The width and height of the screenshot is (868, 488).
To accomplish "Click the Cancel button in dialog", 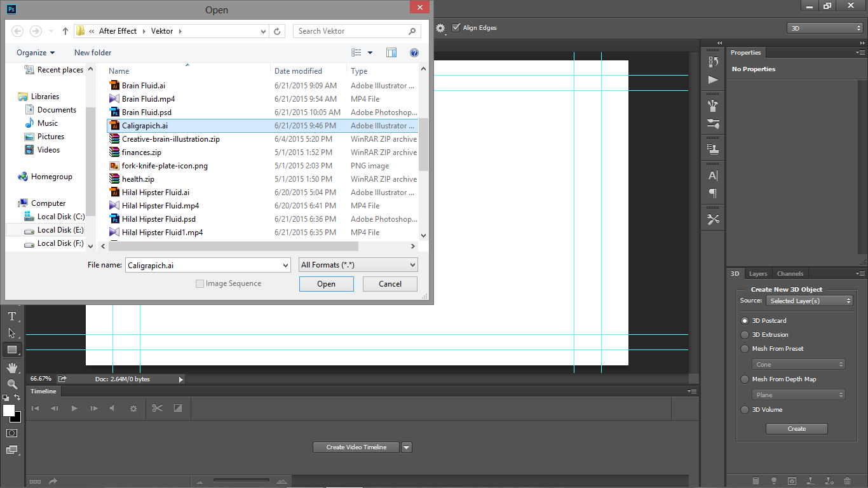I will tap(390, 284).
